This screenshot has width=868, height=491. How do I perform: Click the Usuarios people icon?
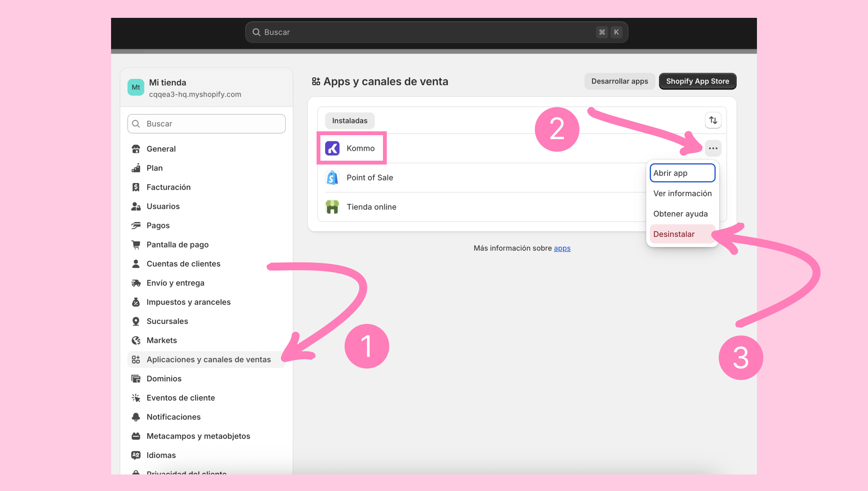[x=136, y=206]
